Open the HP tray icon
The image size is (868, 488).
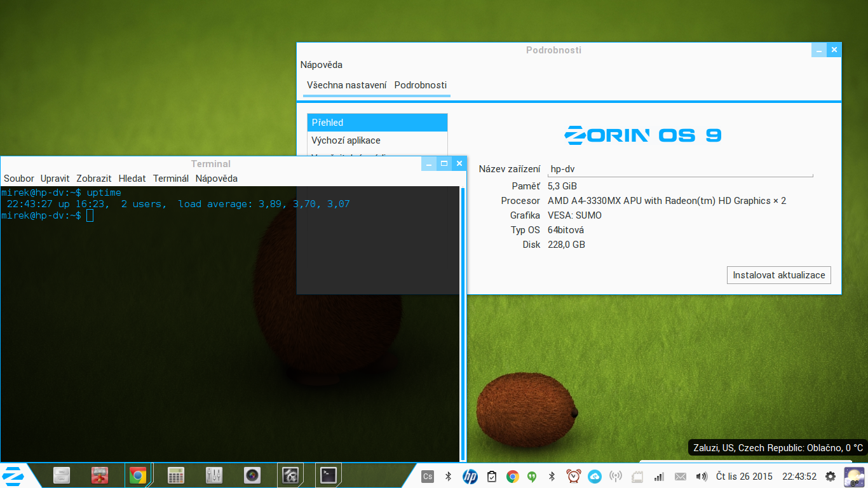click(470, 476)
